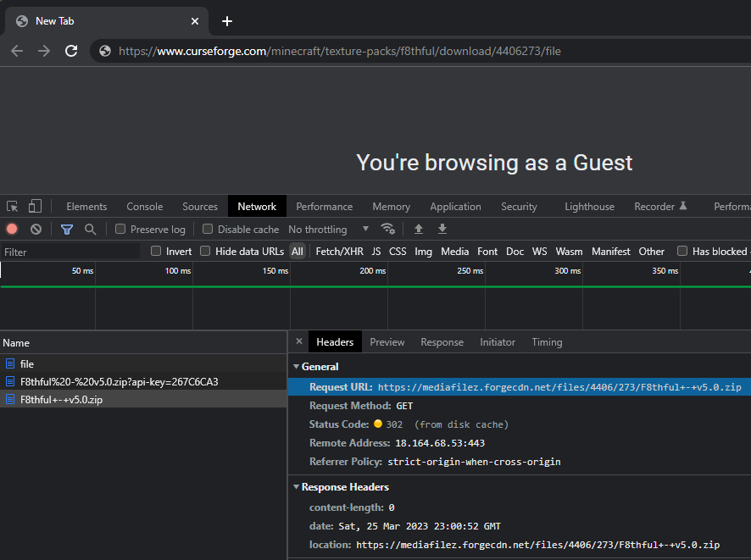
Task: Click the import HAR file upload icon
Action: pos(419,229)
